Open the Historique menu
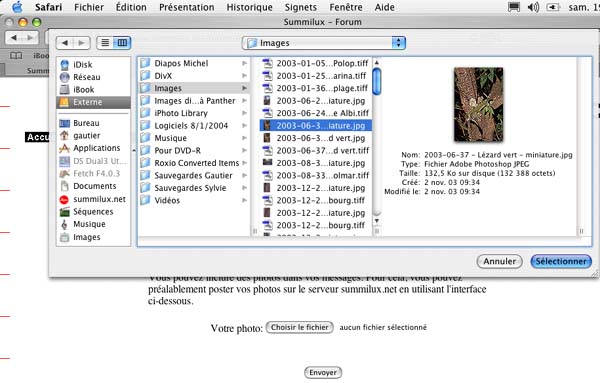The width and height of the screenshot is (600, 383). pos(249,7)
